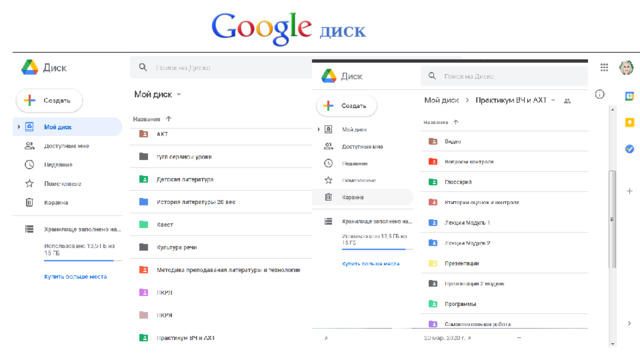Click storage usage bar in right window
Screen dimensions: 640x360
tap(377, 249)
